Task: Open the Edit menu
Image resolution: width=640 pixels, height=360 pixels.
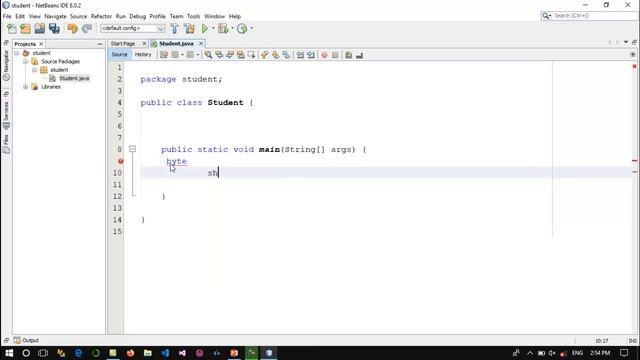Action: (20, 16)
